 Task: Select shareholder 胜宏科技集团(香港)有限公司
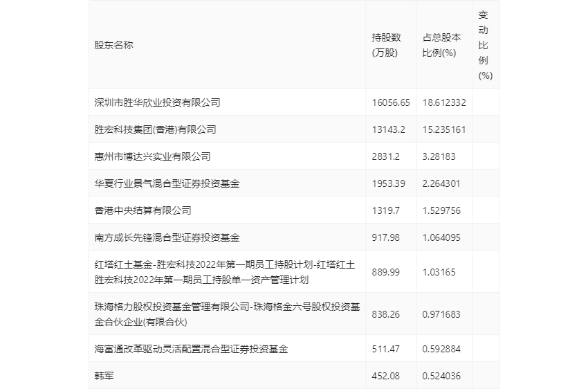tap(155, 129)
